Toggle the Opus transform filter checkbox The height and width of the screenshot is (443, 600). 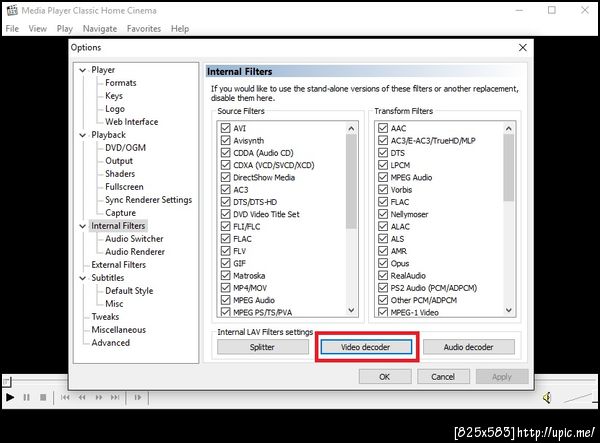[x=383, y=263]
